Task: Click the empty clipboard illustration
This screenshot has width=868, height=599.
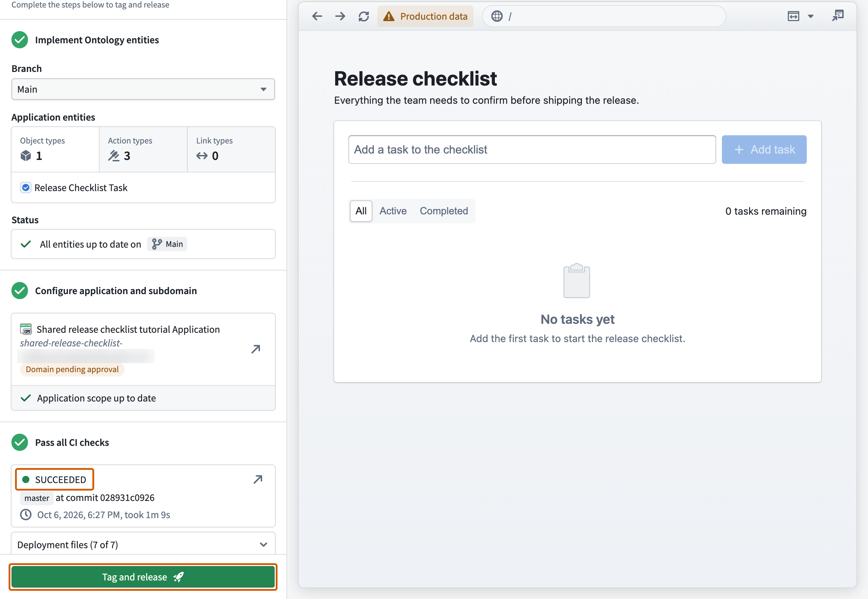Action: (x=577, y=281)
